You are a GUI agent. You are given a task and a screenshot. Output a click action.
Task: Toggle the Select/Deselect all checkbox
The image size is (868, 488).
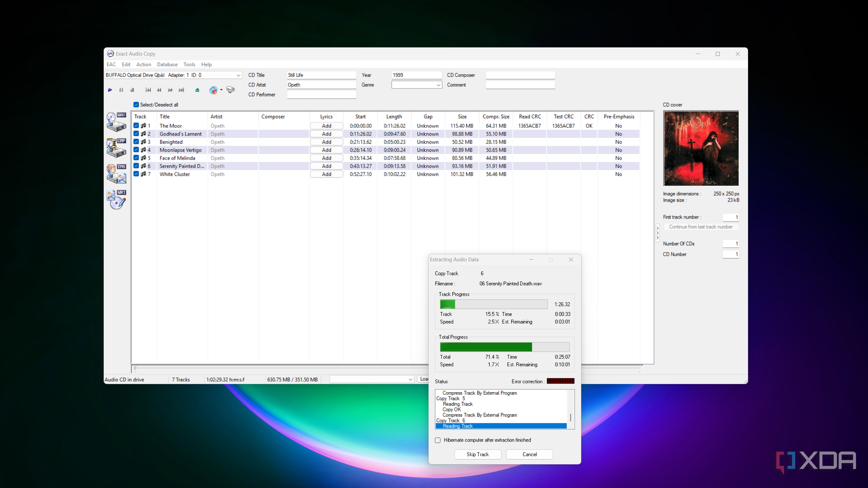(x=136, y=105)
